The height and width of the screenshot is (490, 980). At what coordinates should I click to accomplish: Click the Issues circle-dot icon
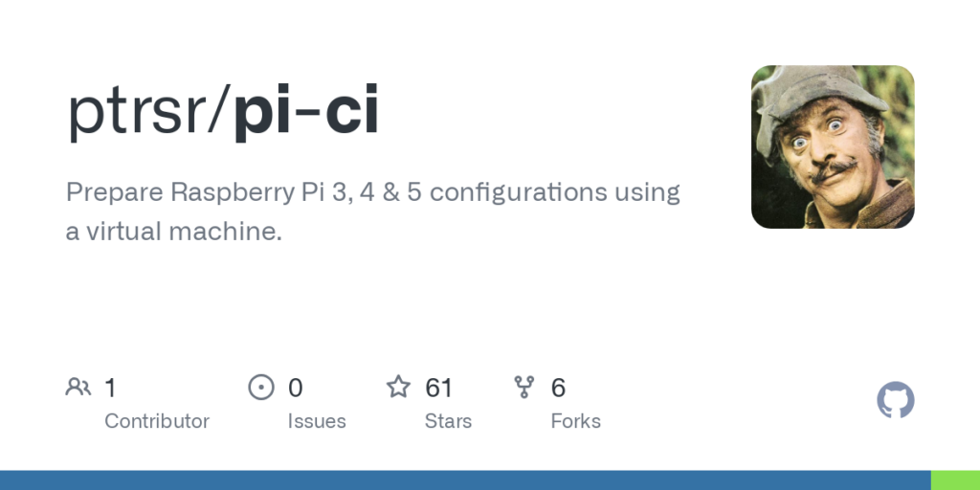pyautogui.click(x=260, y=388)
